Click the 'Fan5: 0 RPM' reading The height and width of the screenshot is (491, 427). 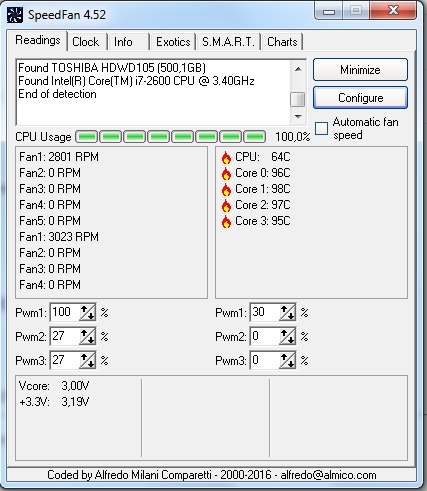pos(50,221)
